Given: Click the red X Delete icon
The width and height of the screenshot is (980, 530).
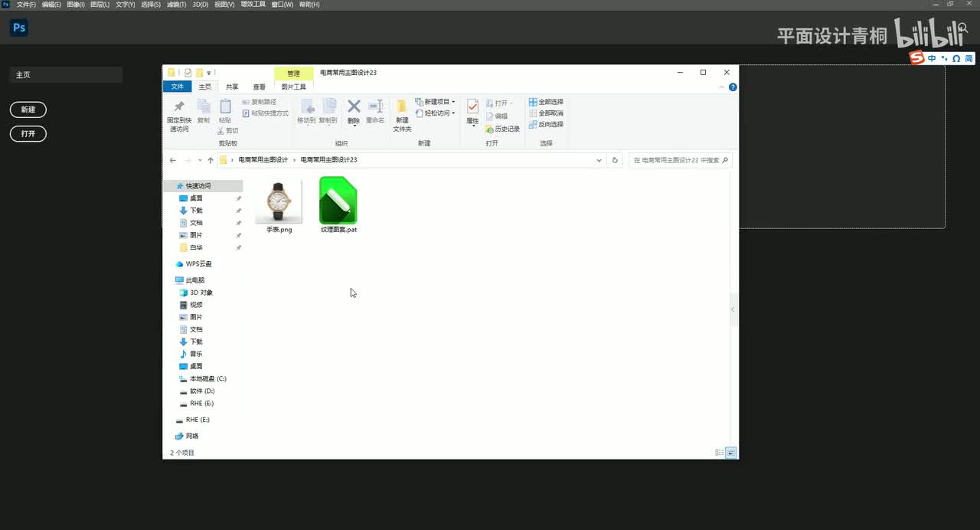Looking at the screenshot, I should (354, 106).
